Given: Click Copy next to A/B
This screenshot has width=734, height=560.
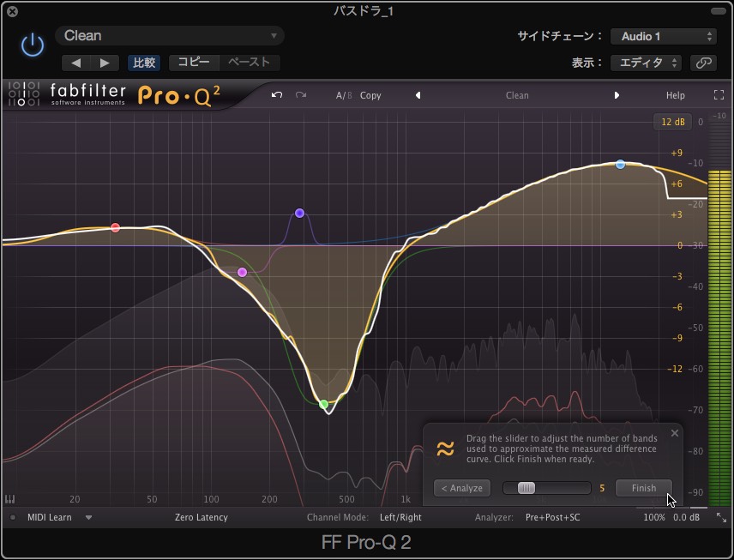Looking at the screenshot, I should pyautogui.click(x=370, y=95).
